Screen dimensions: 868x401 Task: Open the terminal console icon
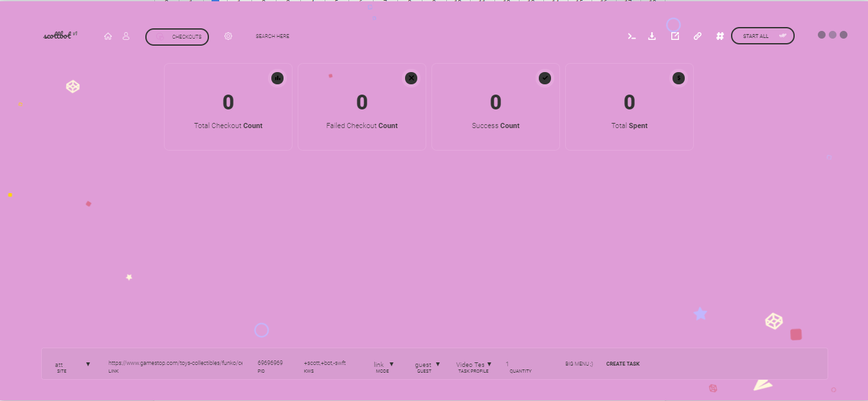click(632, 37)
